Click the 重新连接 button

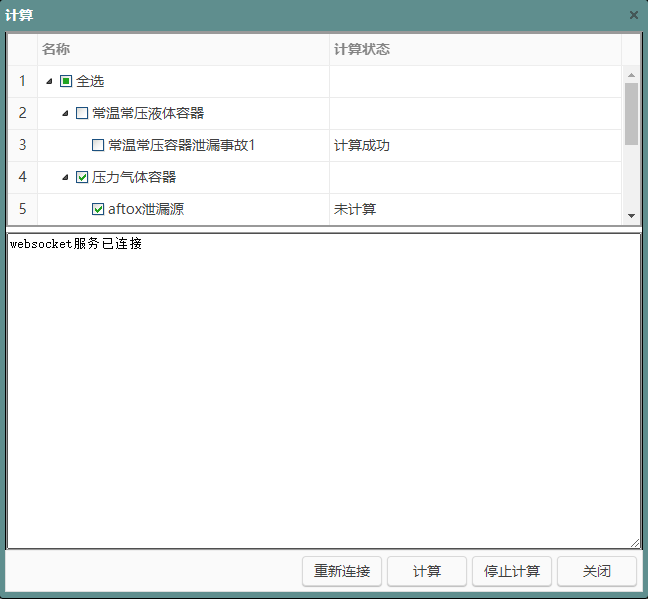(342, 571)
